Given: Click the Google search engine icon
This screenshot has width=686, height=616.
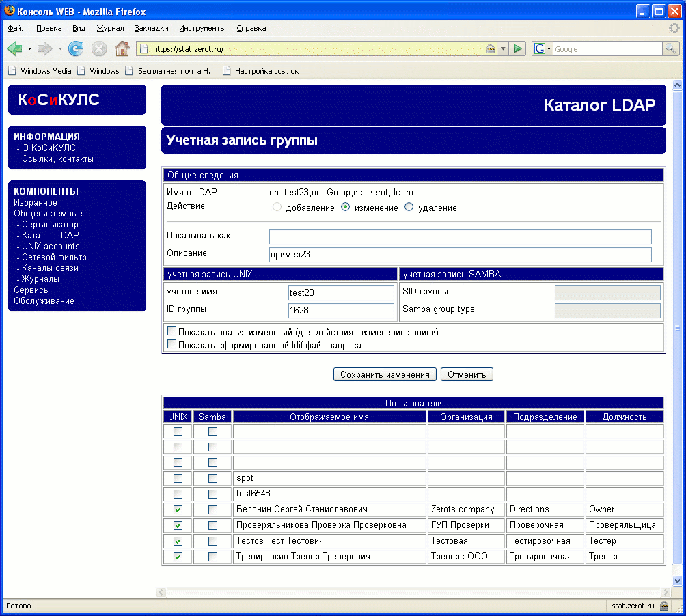Looking at the screenshot, I should [x=539, y=49].
